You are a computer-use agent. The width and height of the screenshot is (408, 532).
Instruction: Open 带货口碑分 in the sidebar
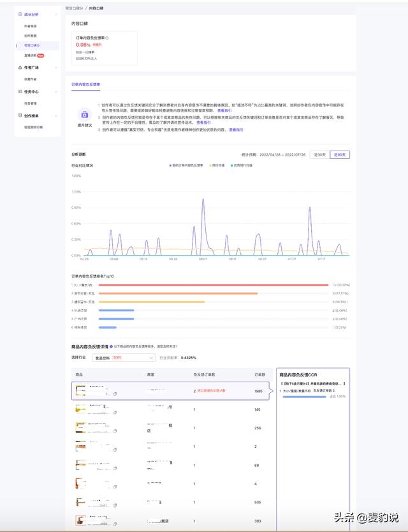click(x=32, y=45)
